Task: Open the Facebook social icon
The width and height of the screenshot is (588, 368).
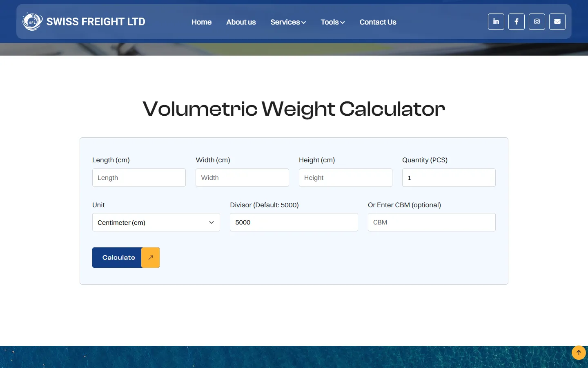Action: point(517,22)
